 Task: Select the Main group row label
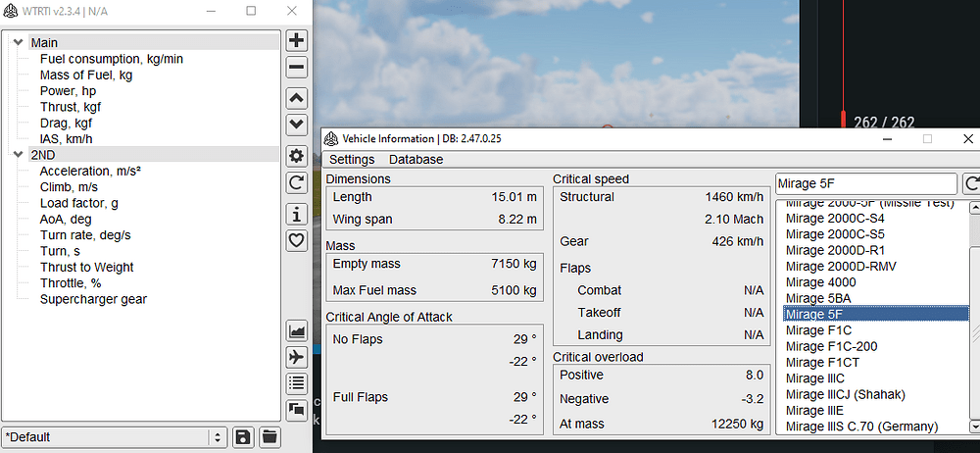pos(44,42)
